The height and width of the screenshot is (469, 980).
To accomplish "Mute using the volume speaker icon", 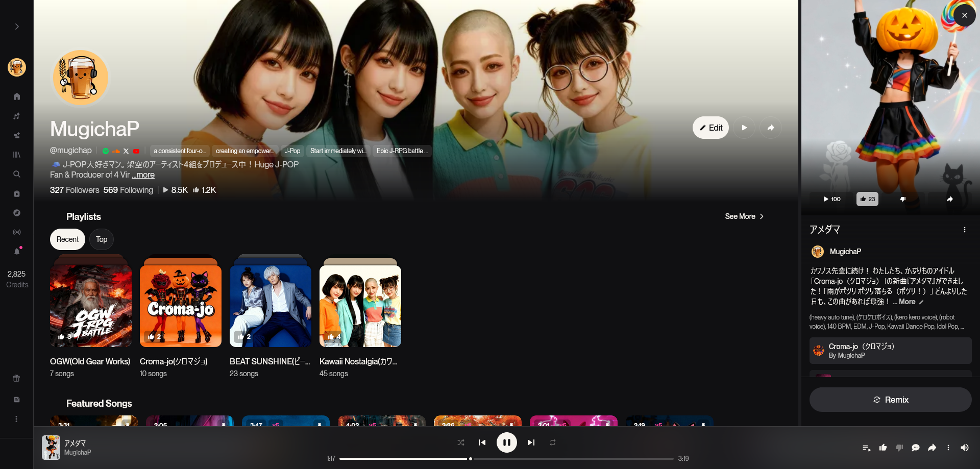I will click(x=965, y=448).
